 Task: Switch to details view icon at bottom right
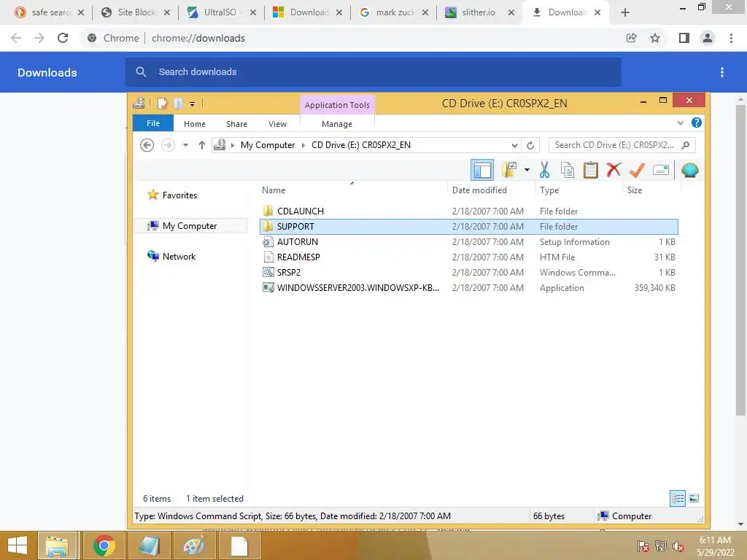pos(678,499)
